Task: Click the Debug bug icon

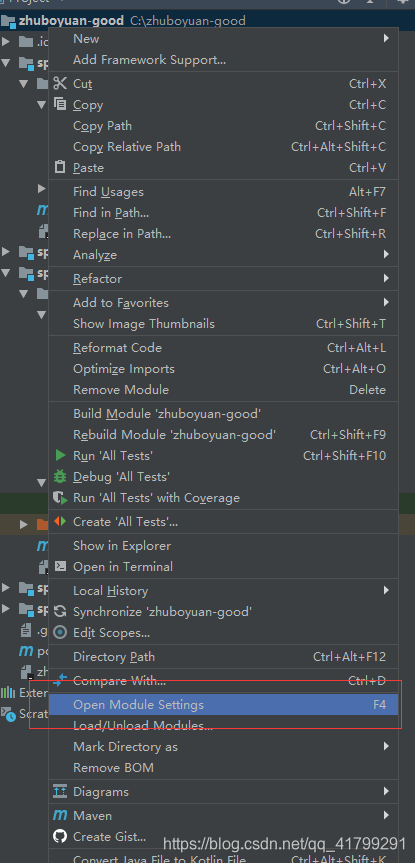Action: (x=59, y=476)
